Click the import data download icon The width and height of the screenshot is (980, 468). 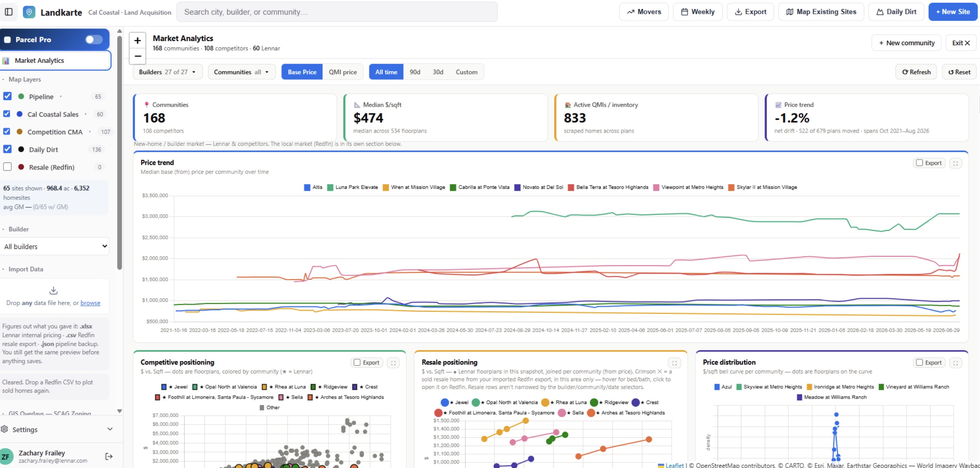coord(54,291)
